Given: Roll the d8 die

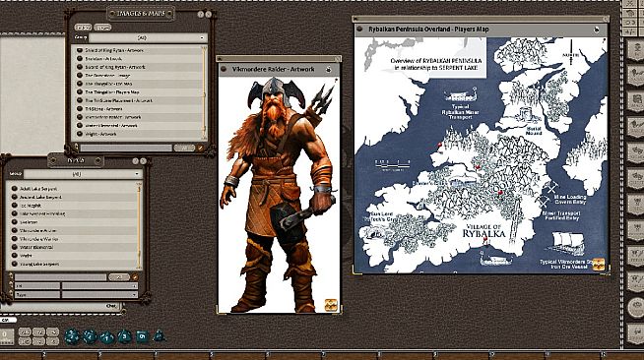Looking at the screenshot, I should [x=124, y=337].
